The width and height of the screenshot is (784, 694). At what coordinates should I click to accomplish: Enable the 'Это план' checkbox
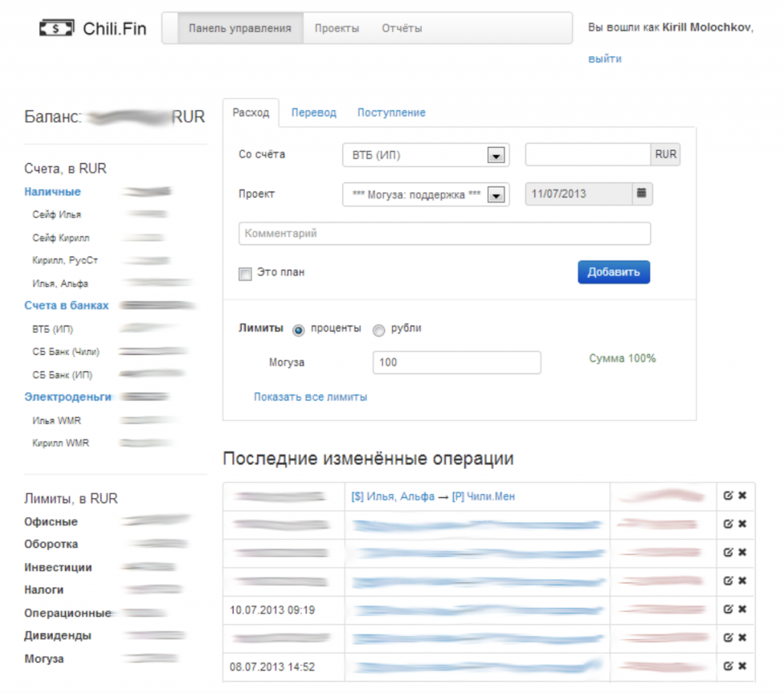pyautogui.click(x=245, y=273)
